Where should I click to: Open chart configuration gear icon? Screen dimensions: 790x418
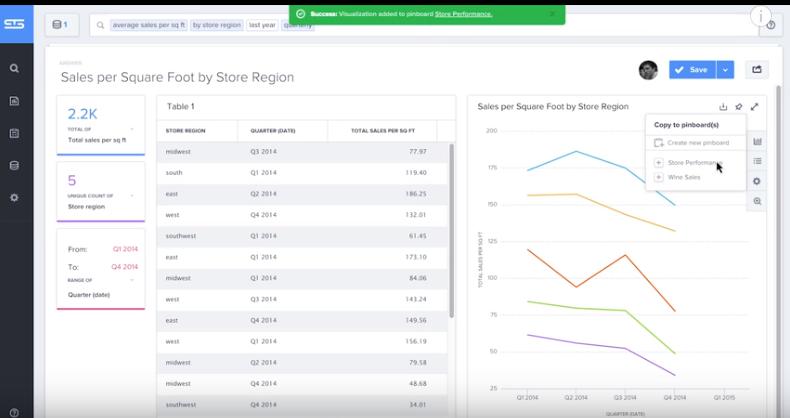(x=757, y=181)
